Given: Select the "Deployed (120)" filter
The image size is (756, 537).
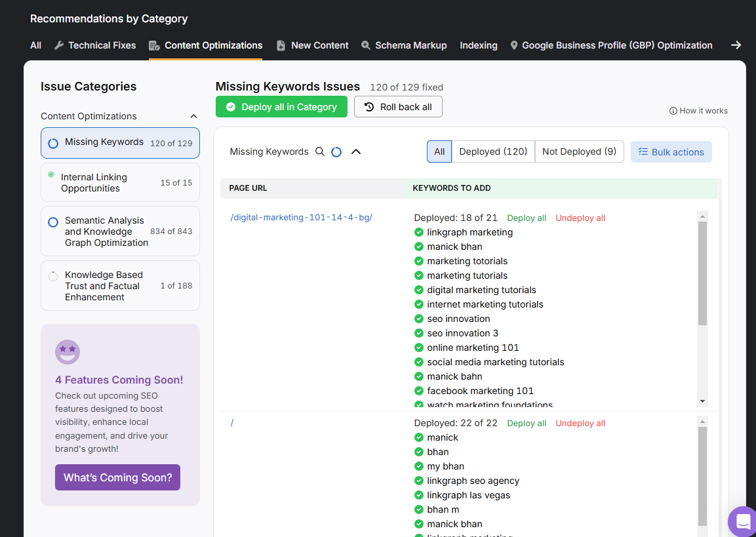Looking at the screenshot, I should (493, 151).
